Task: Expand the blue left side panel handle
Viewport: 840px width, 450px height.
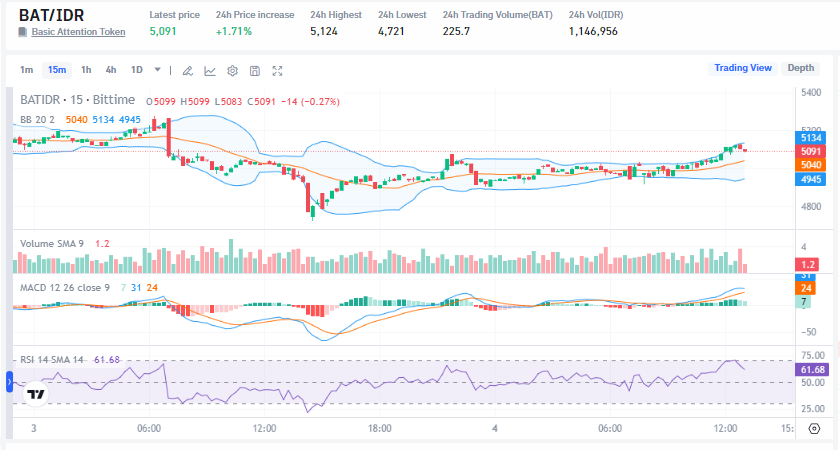Action: (9, 382)
